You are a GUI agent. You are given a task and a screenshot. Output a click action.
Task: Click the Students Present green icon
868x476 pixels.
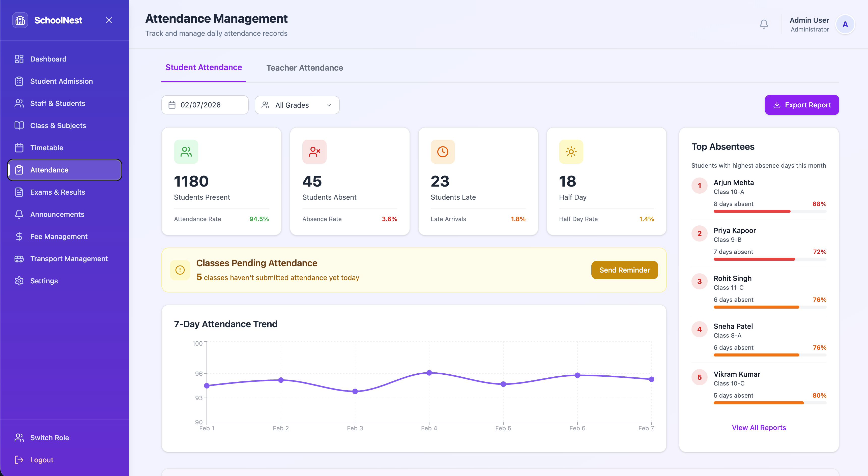coord(186,152)
